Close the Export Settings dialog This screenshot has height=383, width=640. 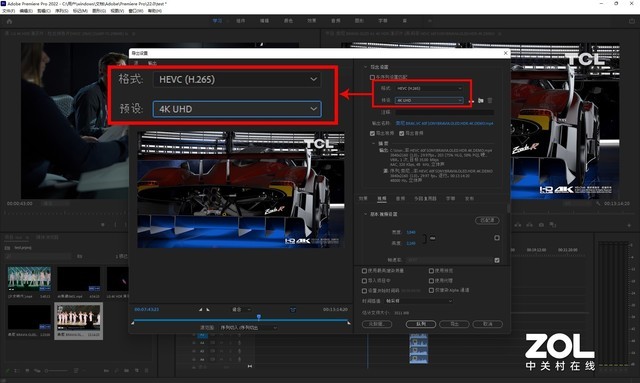pos(506,53)
